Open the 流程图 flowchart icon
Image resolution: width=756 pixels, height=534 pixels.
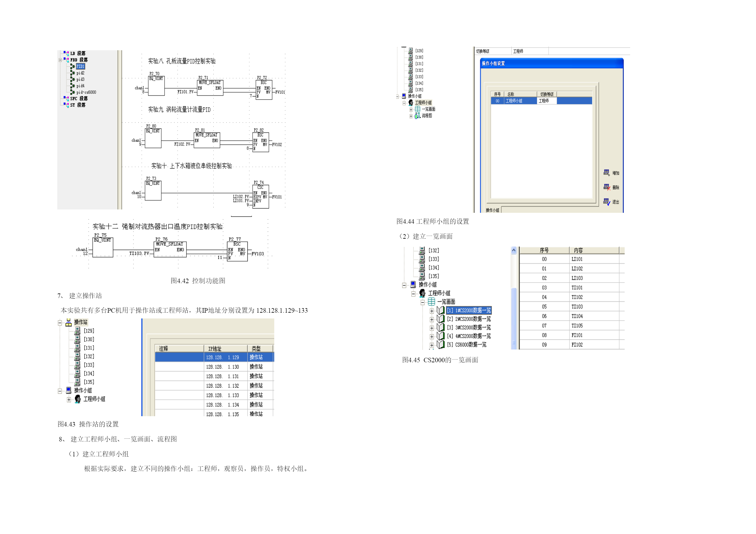coord(417,115)
